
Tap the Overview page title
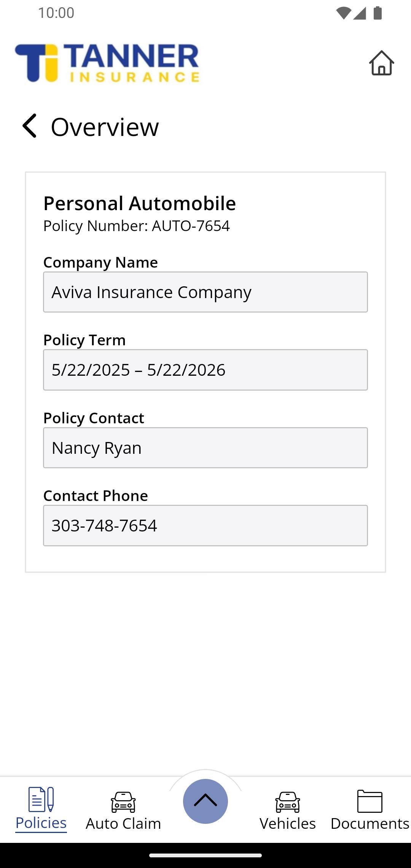pyautogui.click(x=105, y=127)
